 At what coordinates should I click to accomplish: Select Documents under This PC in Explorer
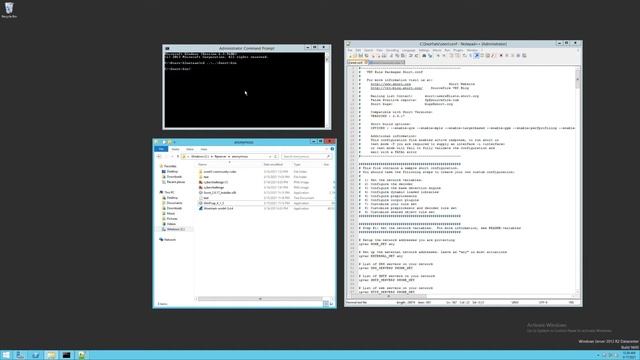point(172,203)
